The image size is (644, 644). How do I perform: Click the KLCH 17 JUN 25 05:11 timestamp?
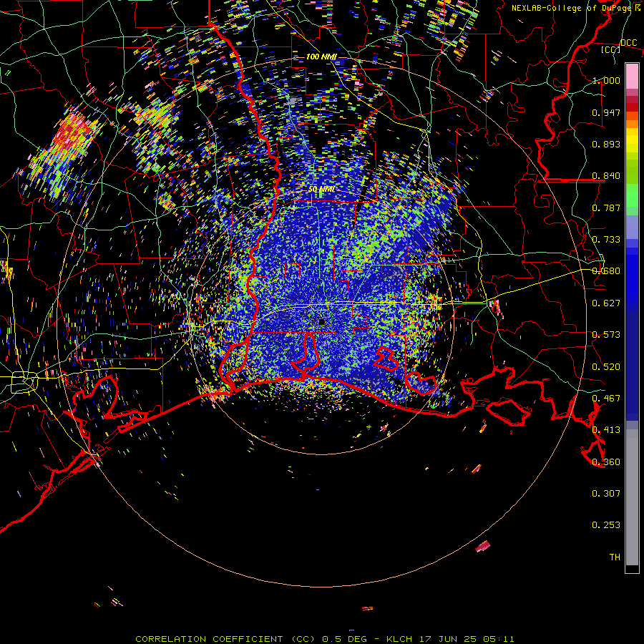[450, 639]
